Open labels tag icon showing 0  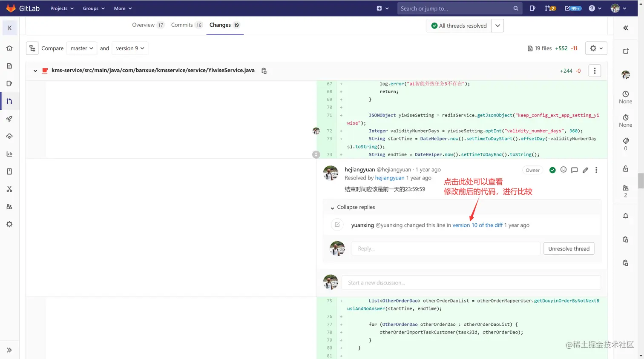pyautogui.click(x=626, y=141)
